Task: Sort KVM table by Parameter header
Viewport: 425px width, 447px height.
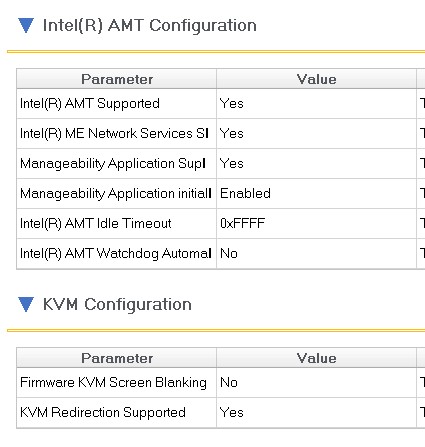Action: 117,358
